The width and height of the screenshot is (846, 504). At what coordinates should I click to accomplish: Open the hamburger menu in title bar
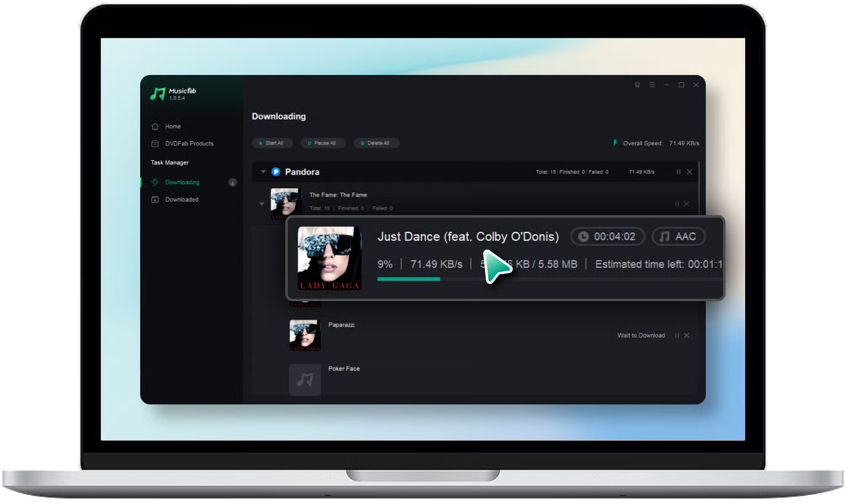coord(652,85)
